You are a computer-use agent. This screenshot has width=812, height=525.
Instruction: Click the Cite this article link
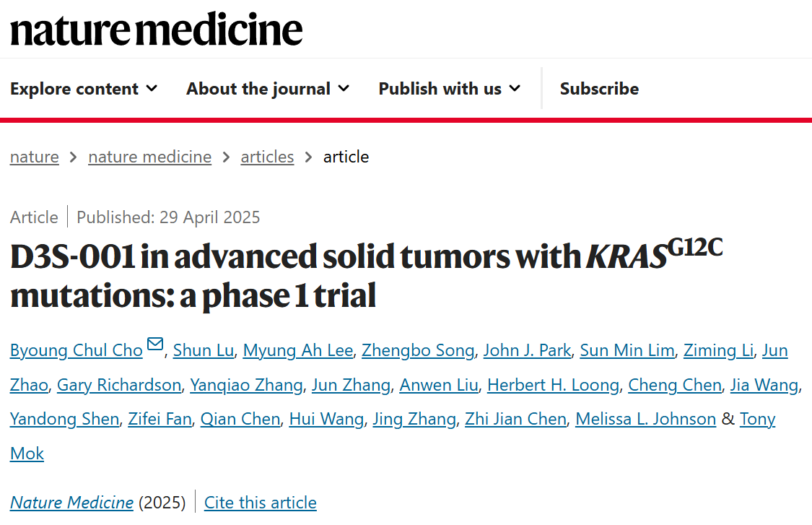pyautogui.click(x=261, y=503)
